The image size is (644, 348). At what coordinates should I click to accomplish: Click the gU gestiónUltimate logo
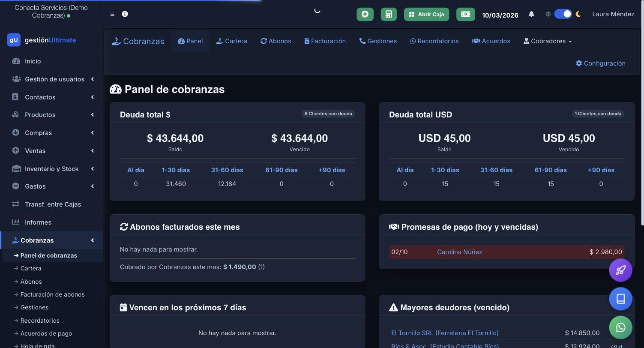(x=42, y=40)
